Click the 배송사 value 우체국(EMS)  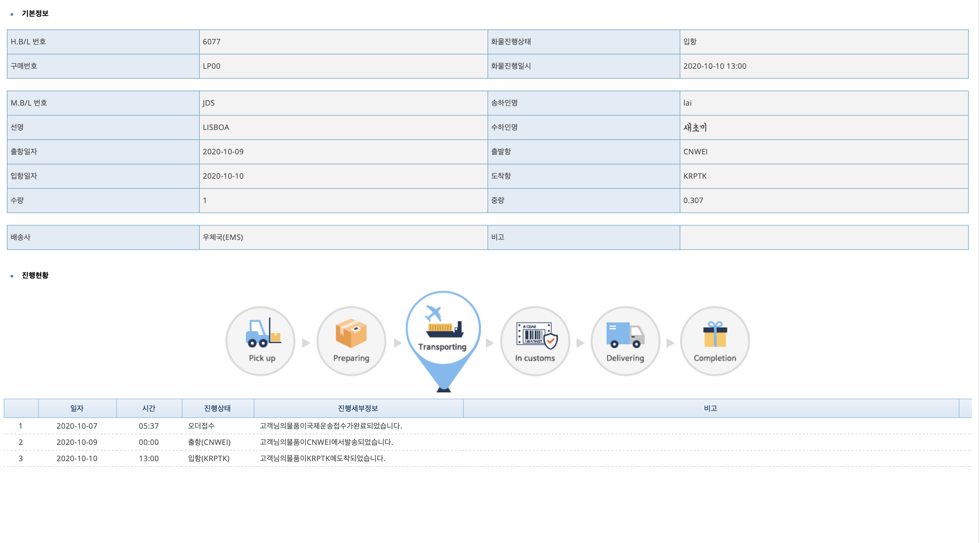pos(222,237)
